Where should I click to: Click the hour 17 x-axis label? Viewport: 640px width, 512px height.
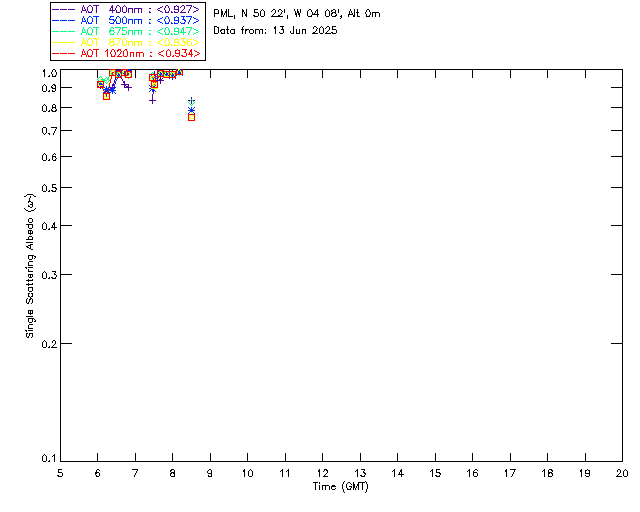[x=510, y=473]
